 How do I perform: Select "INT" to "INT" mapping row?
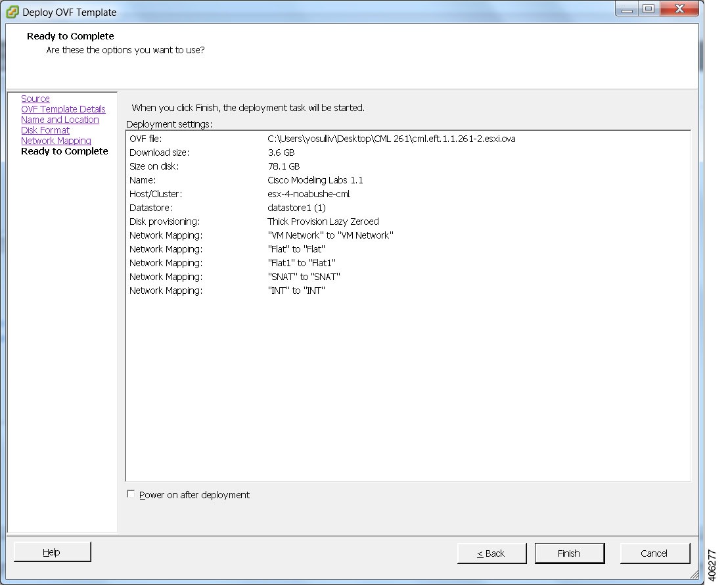tap(296, 291)
